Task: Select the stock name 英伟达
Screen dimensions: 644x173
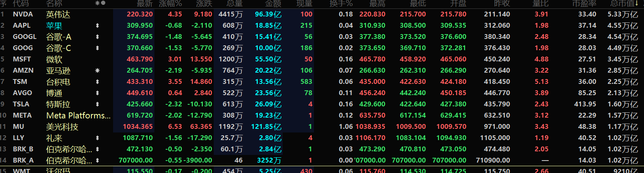Action: pos(58,14)
